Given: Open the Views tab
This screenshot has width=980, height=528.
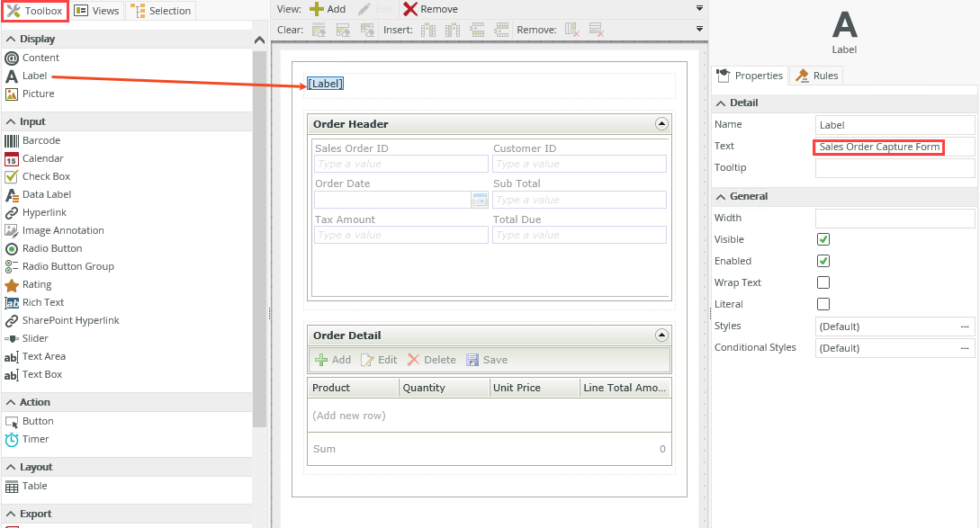Looking at the screenshot, I should point(96,11).
